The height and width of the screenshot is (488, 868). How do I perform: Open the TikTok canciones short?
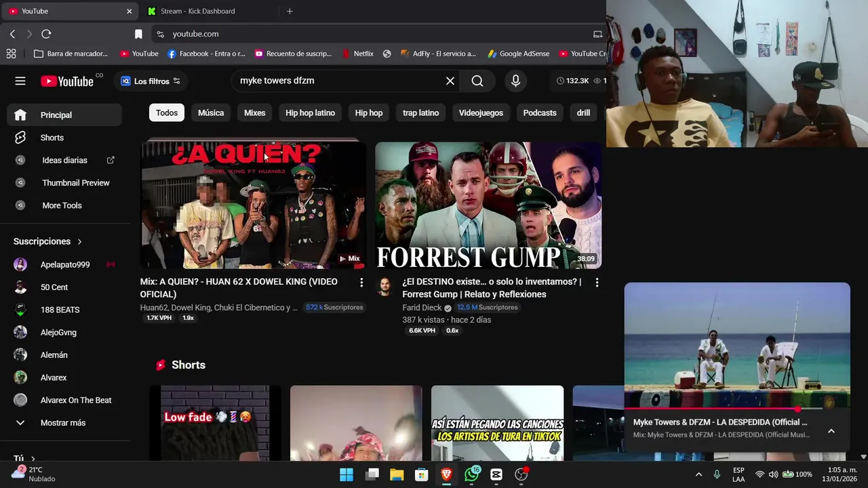[x=497, y=423]
